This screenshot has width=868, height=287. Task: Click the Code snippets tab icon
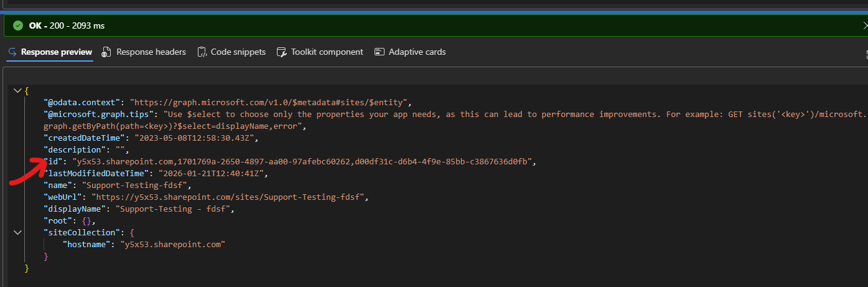pos(202,52)
